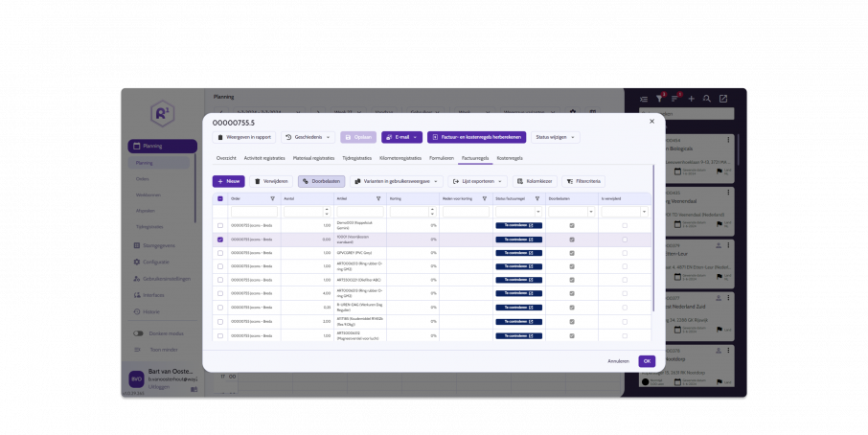This screenshot has height=435, width=868.
Task: Expand the Geschiedenis dropdown
Action: click(x=308, y=137)
